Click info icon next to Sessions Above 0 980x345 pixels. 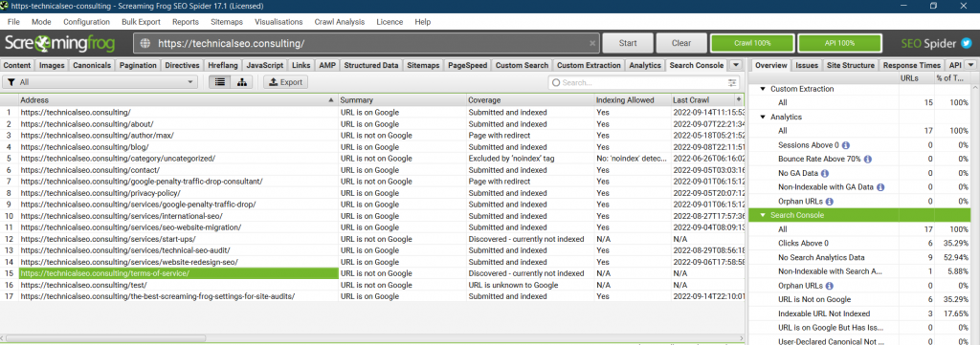point(846,145)
